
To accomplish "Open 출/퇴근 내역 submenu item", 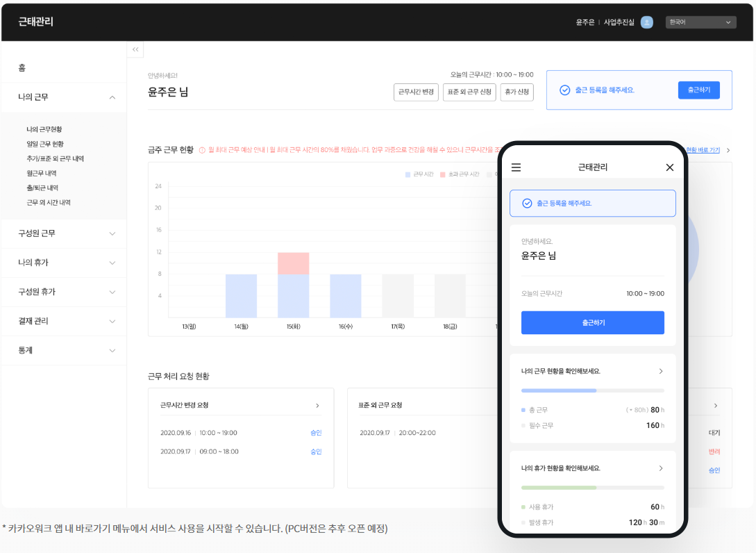I will (x=42, y=188).
